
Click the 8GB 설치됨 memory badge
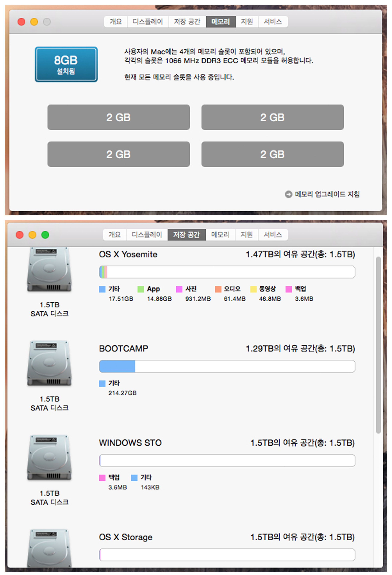tap(66, 64)
